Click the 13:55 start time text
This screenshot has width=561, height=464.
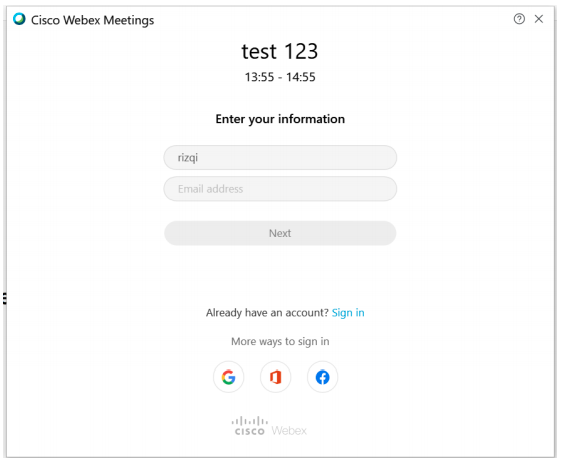pyautogui.click(x=259, y=77)
